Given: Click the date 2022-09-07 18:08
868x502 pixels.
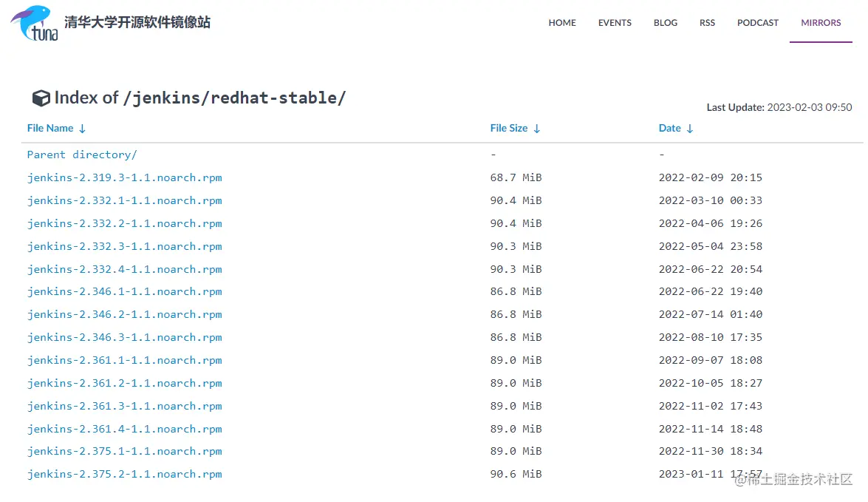Looking at the screenshot, I should point(710,360).
